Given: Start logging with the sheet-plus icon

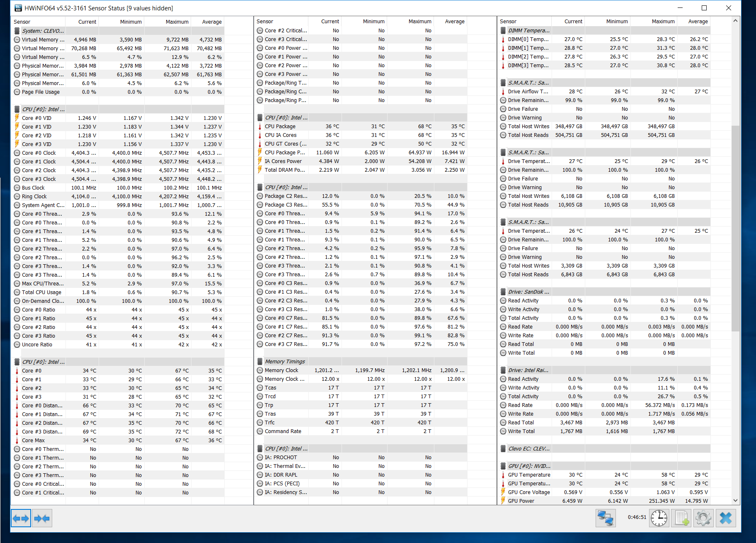Looking at the screenshot, I should [x=682, y=518].
